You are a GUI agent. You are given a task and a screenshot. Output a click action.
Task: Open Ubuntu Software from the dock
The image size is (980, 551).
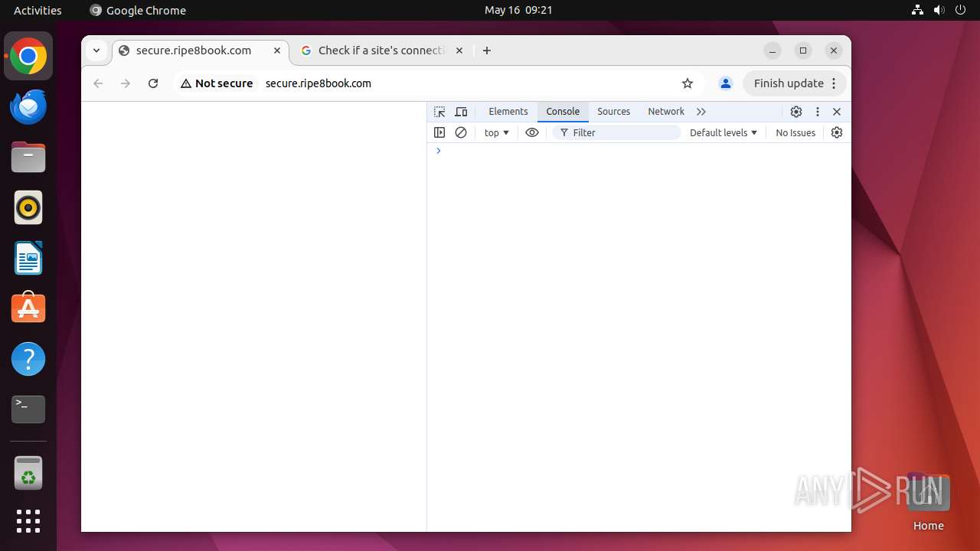point(28,308)
